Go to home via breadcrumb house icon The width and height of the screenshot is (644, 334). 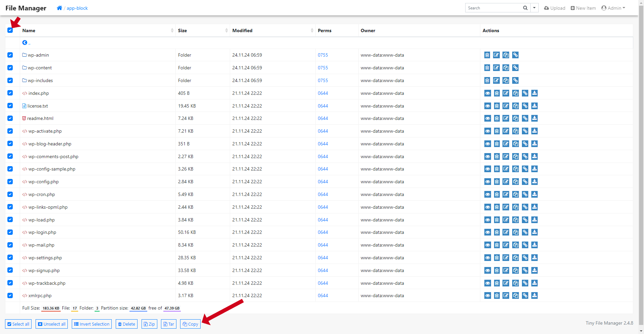click(x=59, y=8)
